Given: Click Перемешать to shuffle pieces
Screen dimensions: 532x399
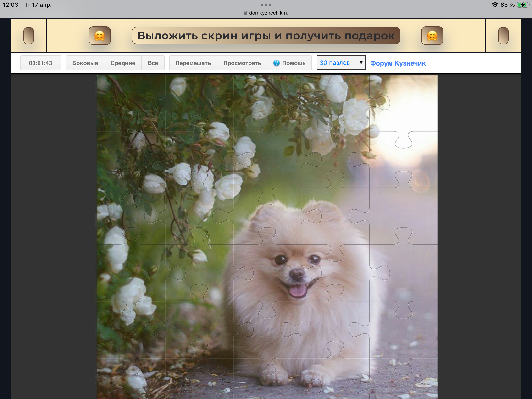Looking at the screenshot, I should click(193, 63).
